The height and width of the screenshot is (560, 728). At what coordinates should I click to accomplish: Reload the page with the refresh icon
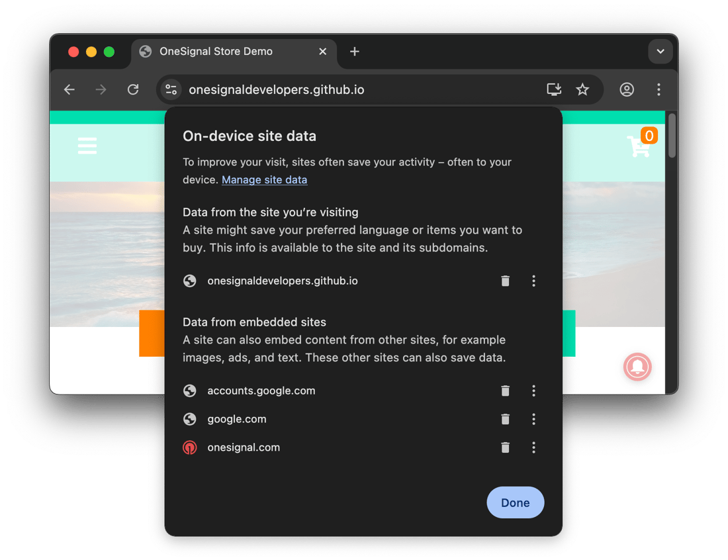click(x=133, y=89)
